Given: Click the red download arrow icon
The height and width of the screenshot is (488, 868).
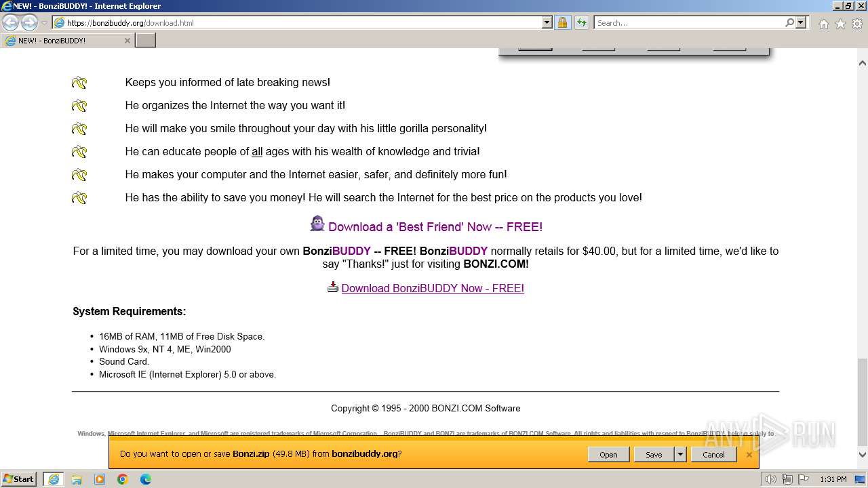Looking at the screenshot, I should 332,287.
